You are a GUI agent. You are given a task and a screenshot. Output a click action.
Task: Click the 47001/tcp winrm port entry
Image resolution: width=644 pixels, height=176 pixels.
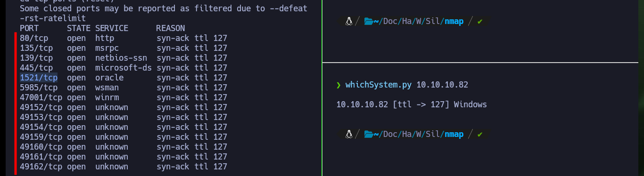(41, 97)
